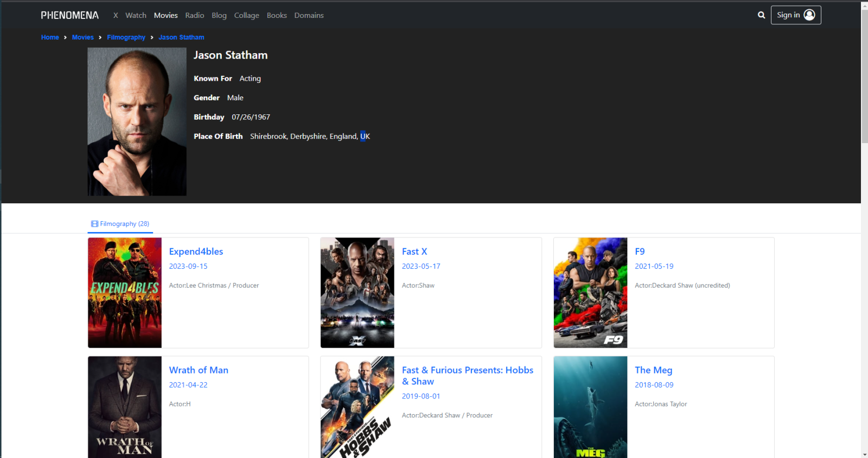The height and width of the screenshot is (458, 868).
Task: Open the X menu item
Action: pos(116,15)
